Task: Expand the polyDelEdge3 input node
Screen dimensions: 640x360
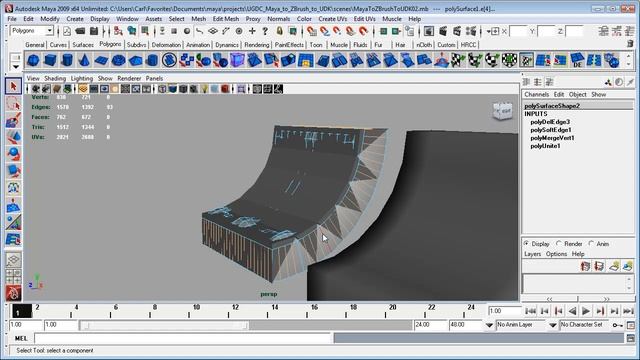Action: [550, 122]
